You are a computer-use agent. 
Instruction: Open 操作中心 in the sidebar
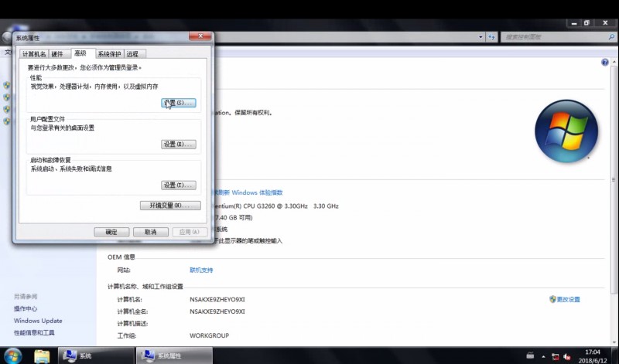tap(26, 308)
